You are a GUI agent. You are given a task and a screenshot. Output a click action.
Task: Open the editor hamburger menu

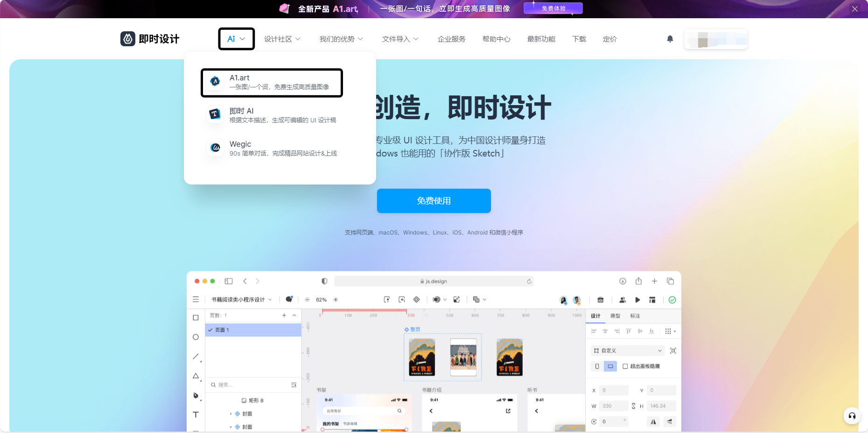[196, 299]
